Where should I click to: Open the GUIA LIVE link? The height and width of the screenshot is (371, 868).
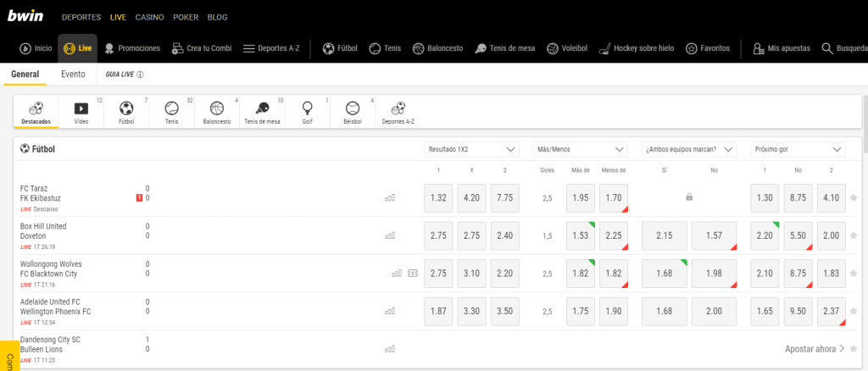(x=125, y=74)
